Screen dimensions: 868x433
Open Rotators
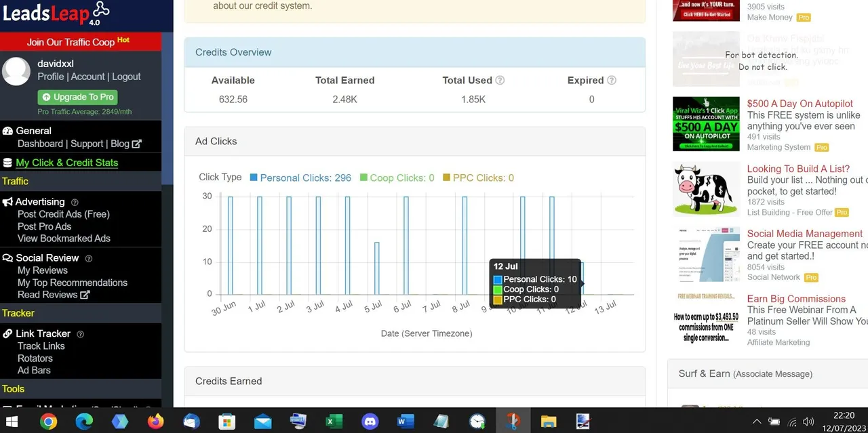[x=35, y=358]
